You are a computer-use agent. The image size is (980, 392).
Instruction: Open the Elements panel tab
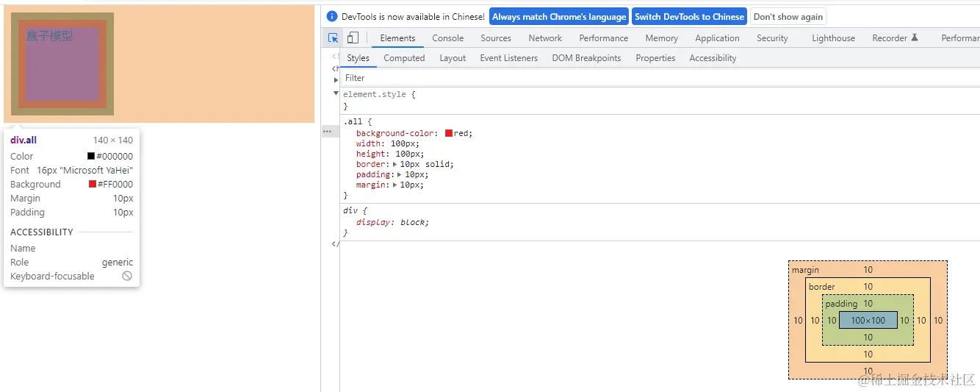(x=397, y=38)
